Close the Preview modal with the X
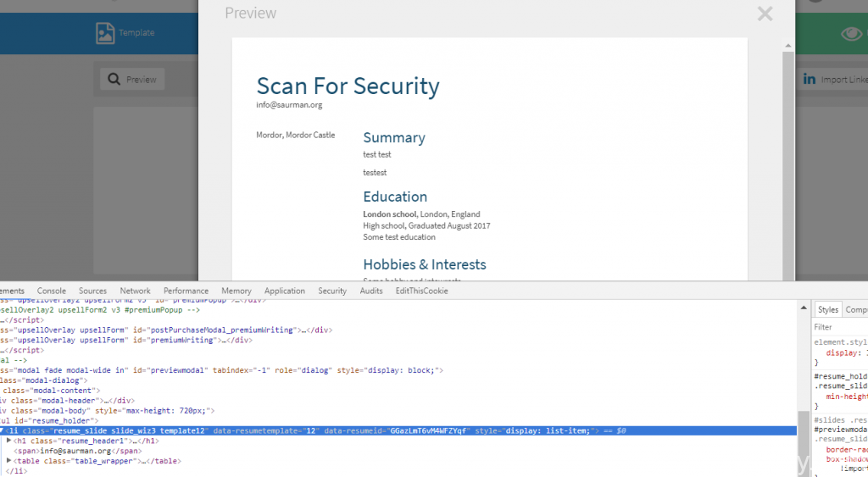The width and height of the screenshot is (868, 477). (x=765, y=14)
